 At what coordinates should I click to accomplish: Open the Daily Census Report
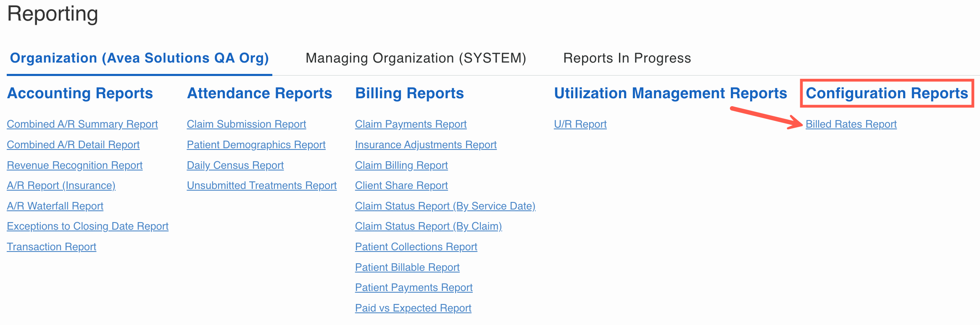[x=235, y=165]
